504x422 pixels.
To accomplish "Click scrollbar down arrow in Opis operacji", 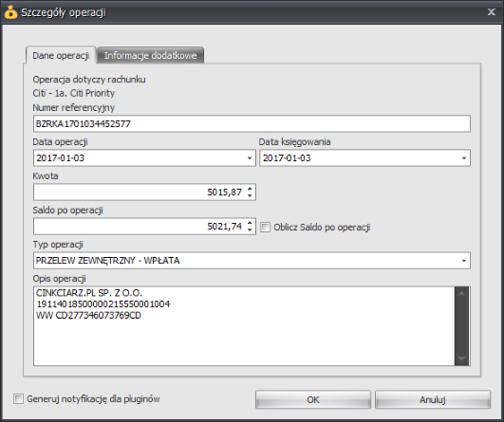I will point(462,358).
